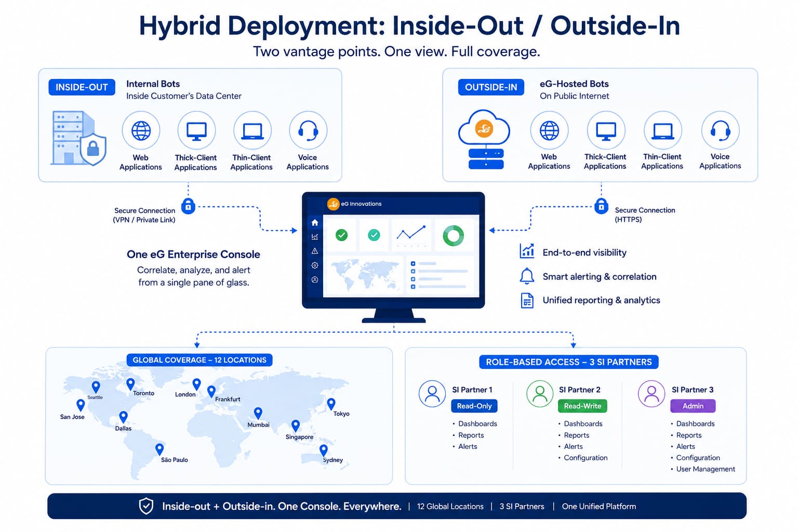Click the Inside-Out Thick-Client Applications monitor icon
The image size is (798, 532).
[196, 130]
